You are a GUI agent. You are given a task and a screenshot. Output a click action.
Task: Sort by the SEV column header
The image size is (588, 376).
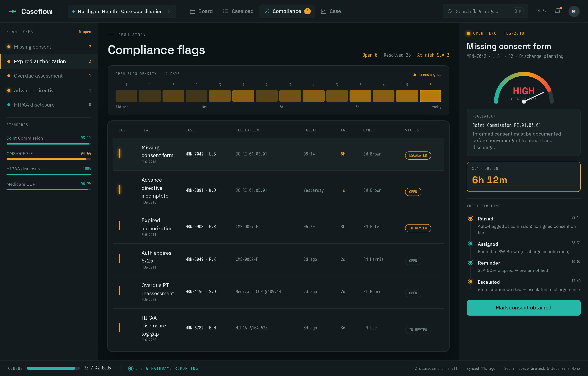[x=122, y=130]
